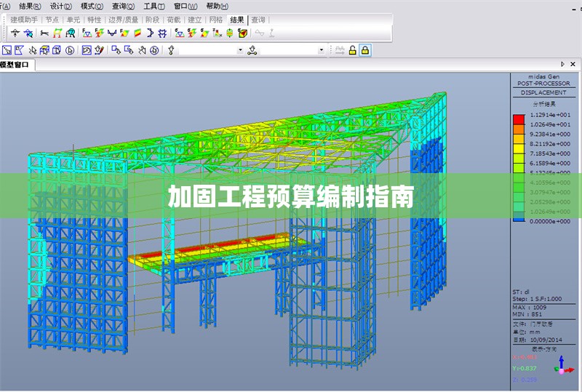Click the 3D cube stress icon
582x392 pixels.
242,33
